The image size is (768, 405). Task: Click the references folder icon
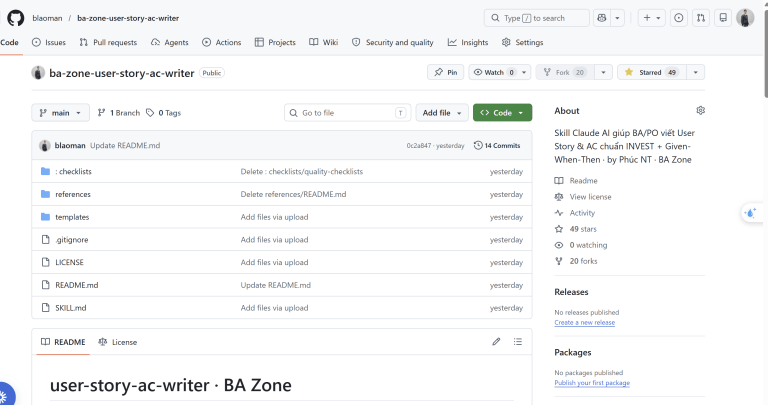pos(46,194)
